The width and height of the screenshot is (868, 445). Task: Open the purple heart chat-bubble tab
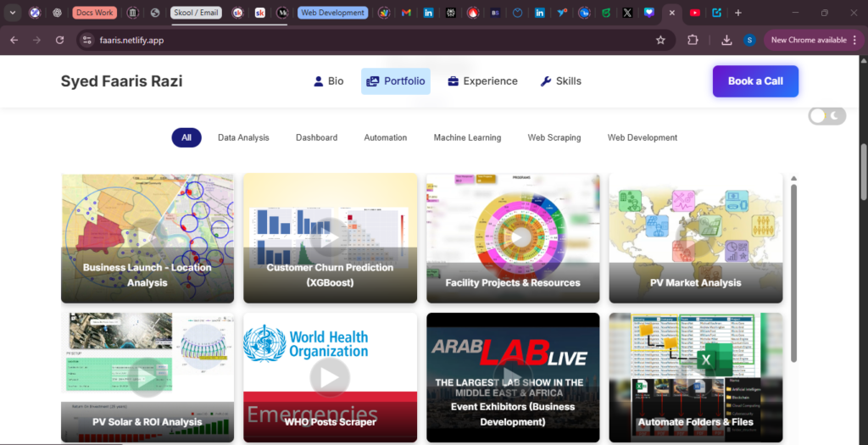click(x=649, y=13)
